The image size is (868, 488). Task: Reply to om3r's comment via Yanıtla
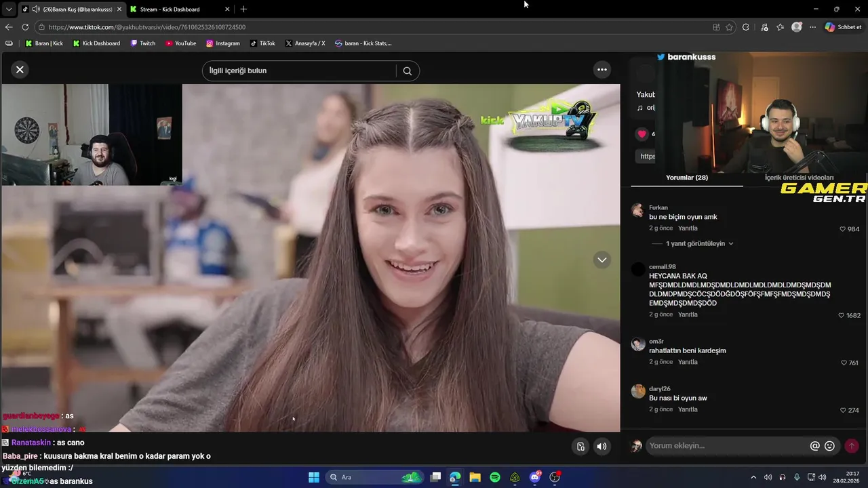point(688,362)
